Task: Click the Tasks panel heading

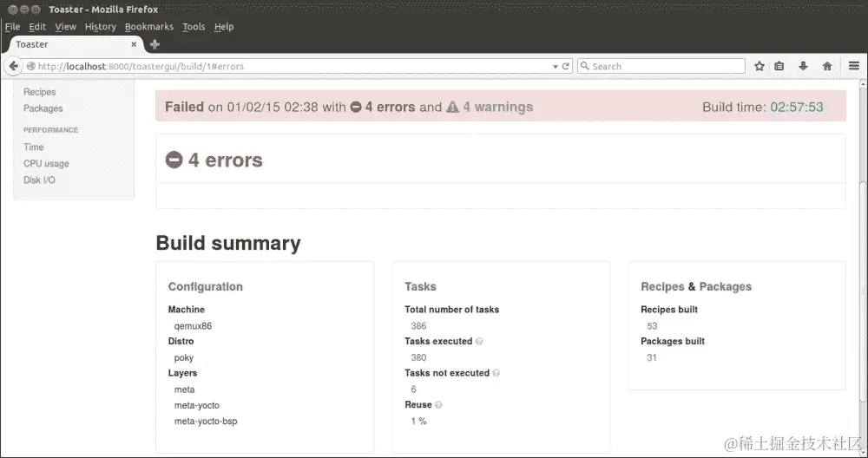Action: [x=420, y=286]
